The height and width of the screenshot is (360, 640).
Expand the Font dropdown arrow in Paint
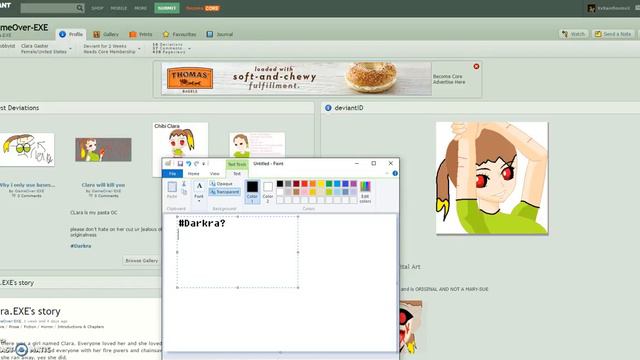[199, 201]
